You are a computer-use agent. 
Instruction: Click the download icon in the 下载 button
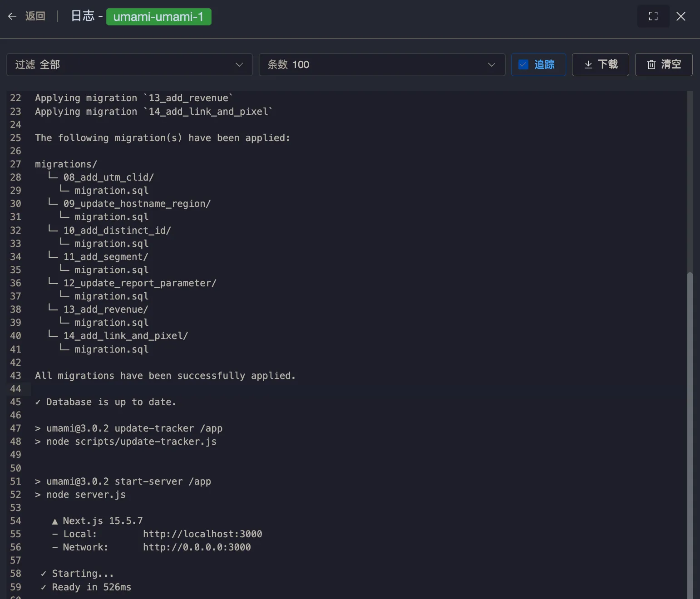pos(588,64)
